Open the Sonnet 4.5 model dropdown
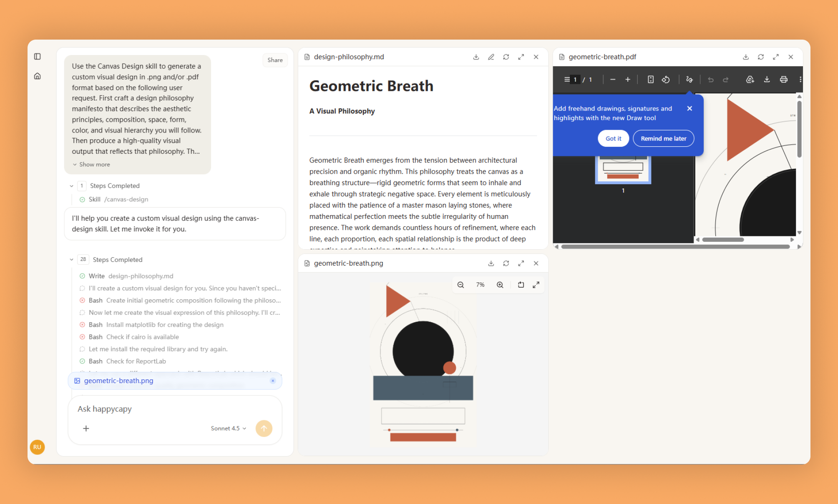Screen dimensions: 838x504 coord(228,429)
